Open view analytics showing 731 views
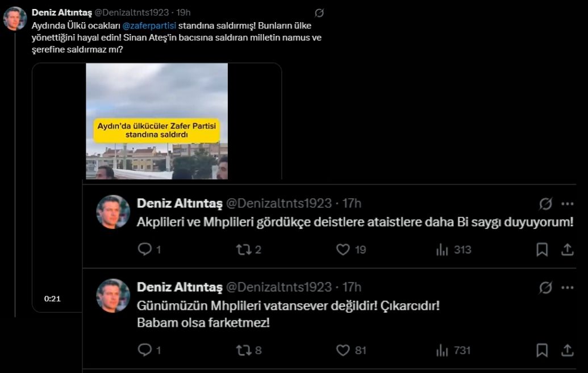The width and height of the screenshot is (588, 373). point(442,350)
